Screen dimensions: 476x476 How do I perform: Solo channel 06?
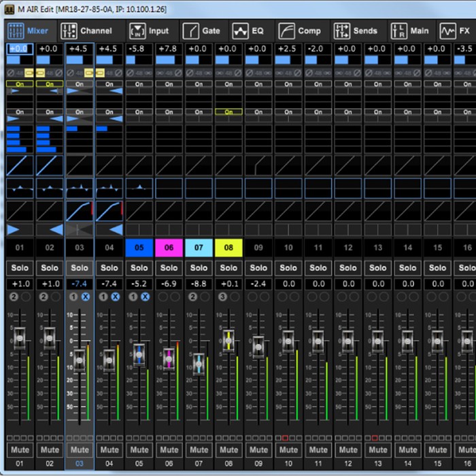[169, 268]
